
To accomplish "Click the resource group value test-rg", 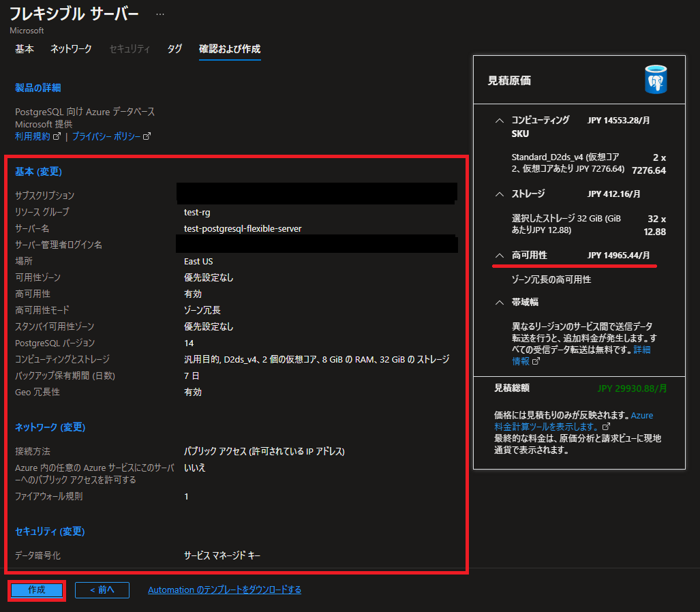I will tap(197, 213).
